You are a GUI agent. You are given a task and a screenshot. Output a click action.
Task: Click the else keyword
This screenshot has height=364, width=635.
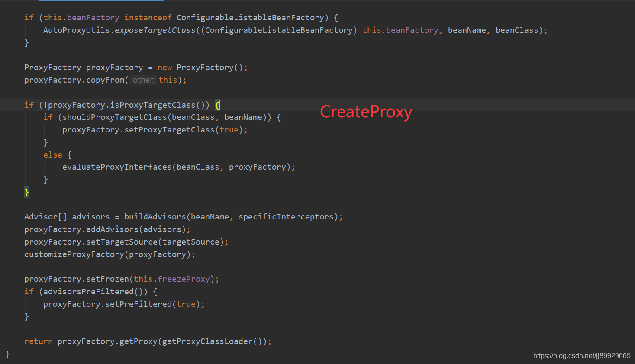coord(53,155)
